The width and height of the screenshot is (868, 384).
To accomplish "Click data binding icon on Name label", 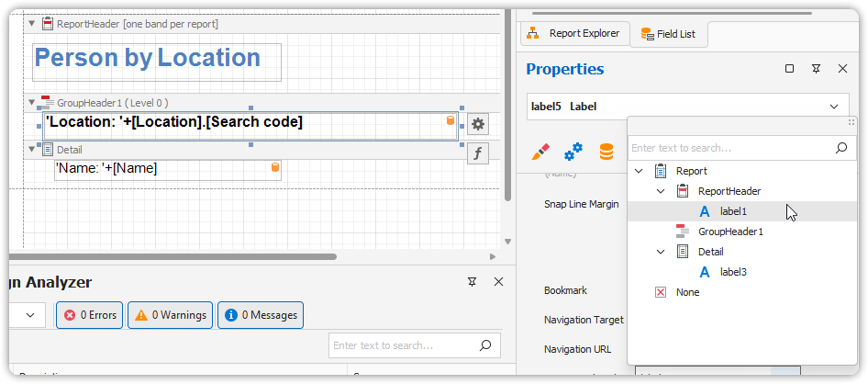I will tap(274, 167).
